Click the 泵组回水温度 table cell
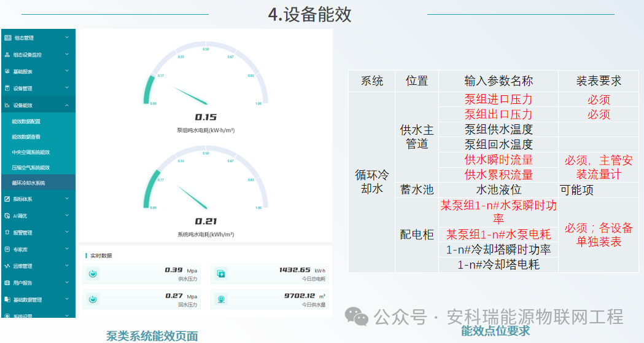Viewport: 644px width, 343px height. pyautogui.click(x=499, y=144)
